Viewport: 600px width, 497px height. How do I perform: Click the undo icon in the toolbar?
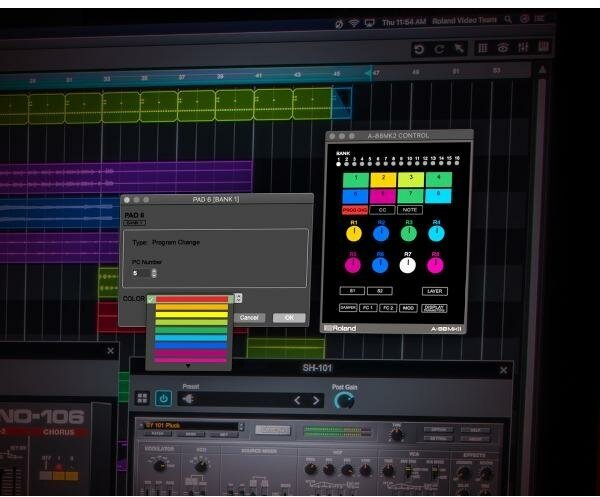click(x=419, y=50)
